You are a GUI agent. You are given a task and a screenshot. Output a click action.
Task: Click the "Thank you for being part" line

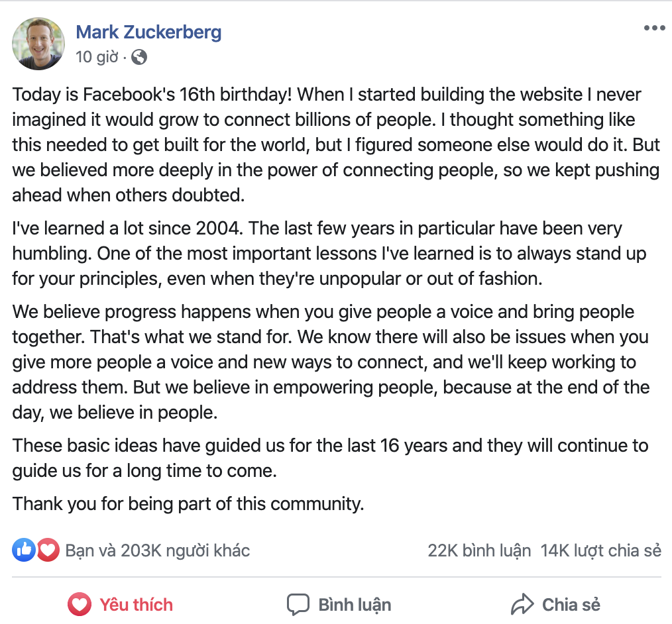coord(188,504)
